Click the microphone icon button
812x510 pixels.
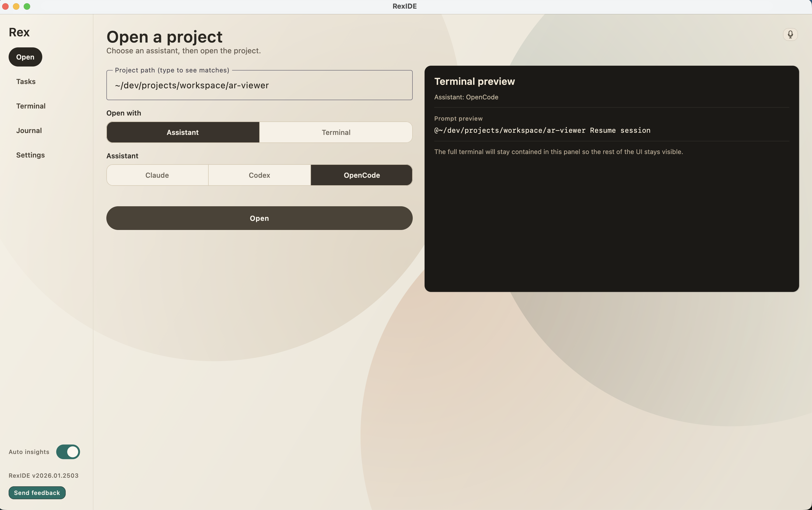pos(790,34)
